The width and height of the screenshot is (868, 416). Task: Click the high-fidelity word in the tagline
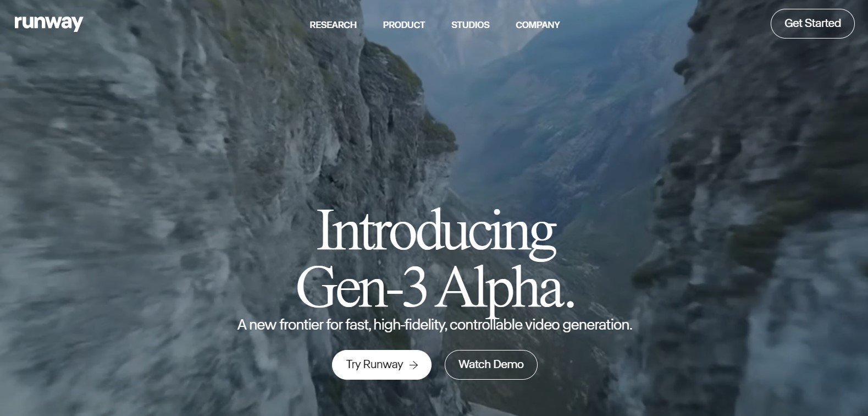coord(410,325)
